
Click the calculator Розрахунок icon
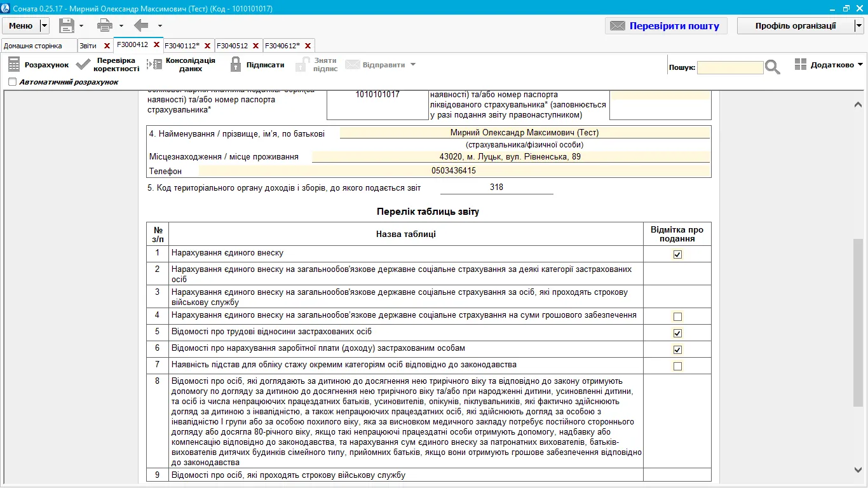tap(14, 65)
